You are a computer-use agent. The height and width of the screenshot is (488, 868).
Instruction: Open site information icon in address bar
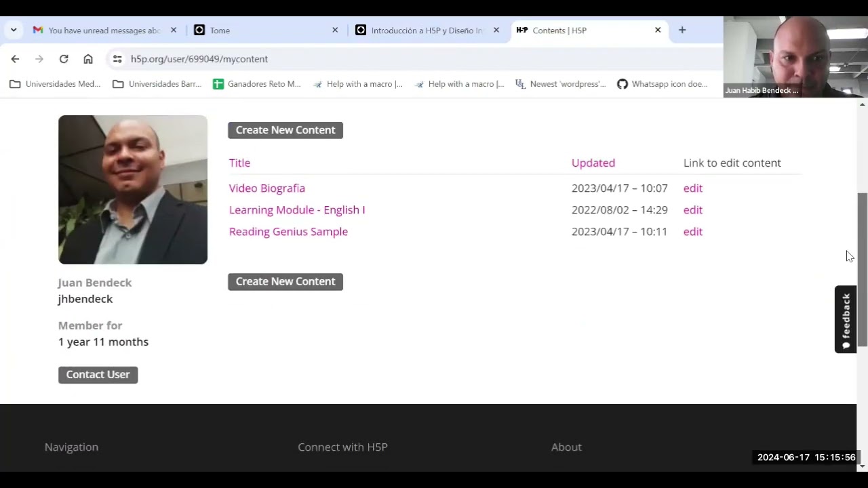[x=117, y=59]
